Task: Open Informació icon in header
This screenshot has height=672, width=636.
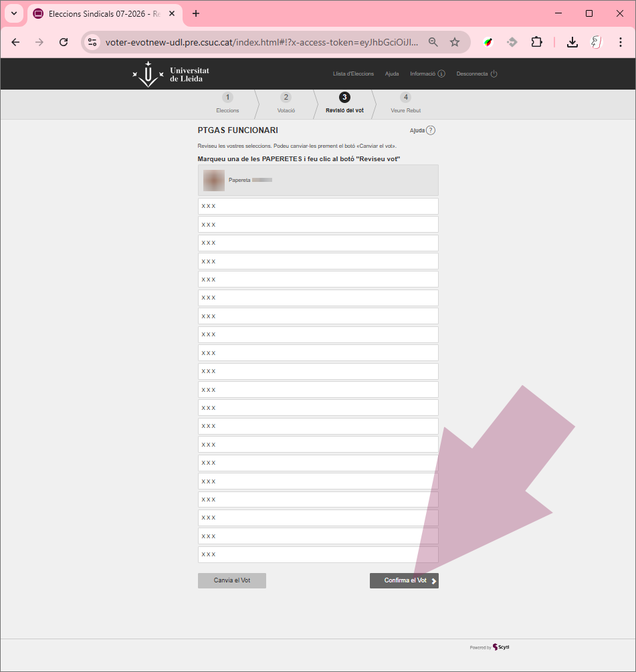Action: point(441,74)
